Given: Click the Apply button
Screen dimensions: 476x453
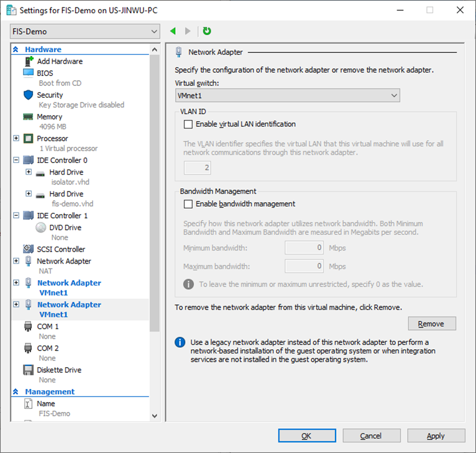Looking at the screenshot, I should point(436,436).
